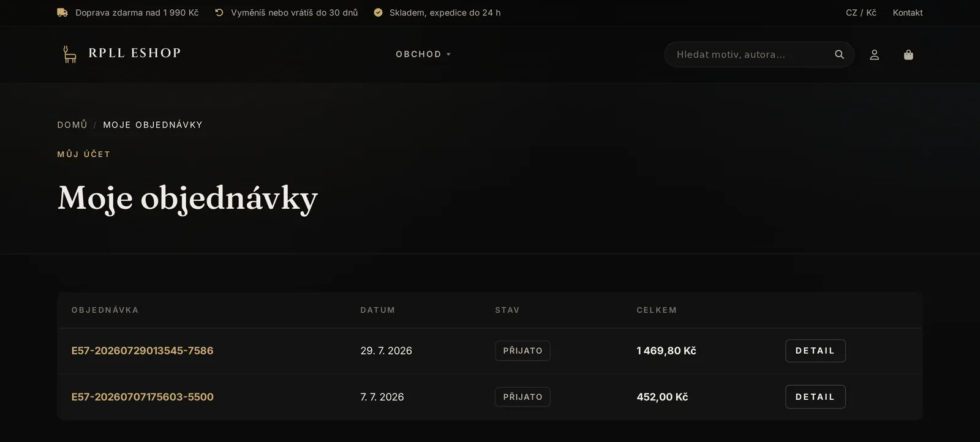Viewport: 980px width, 442px height.
Task: Click the 'Moje objednávky' page heading
Action: [187, 198]
